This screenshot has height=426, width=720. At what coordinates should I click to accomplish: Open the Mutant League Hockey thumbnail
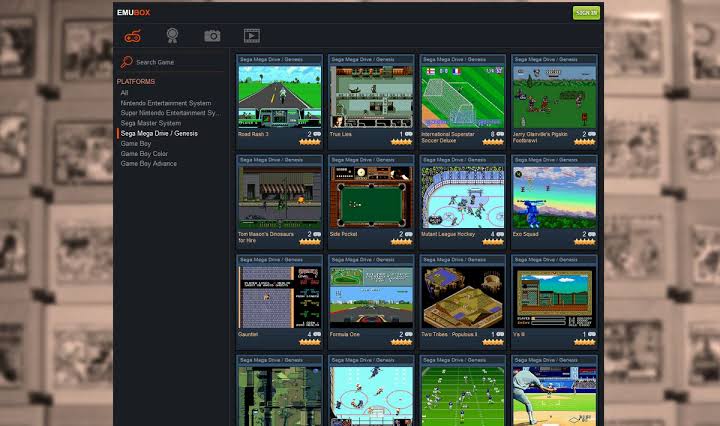point(463,197)
